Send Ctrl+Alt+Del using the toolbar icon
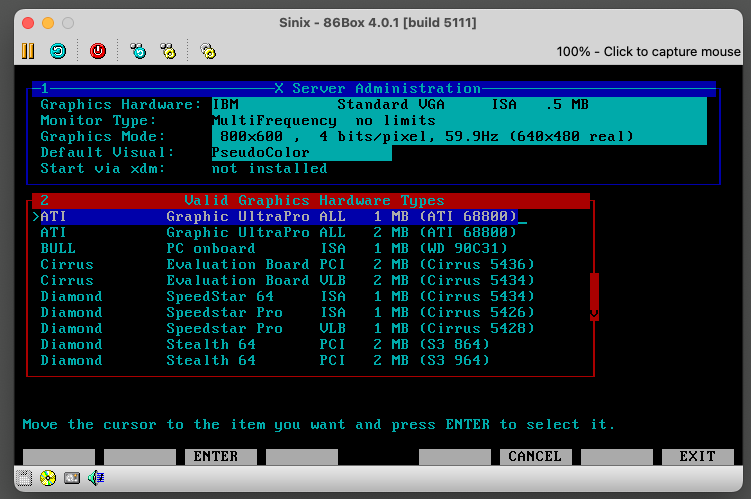This screenshot has height=499, width=751. click(x=139, y=50)
